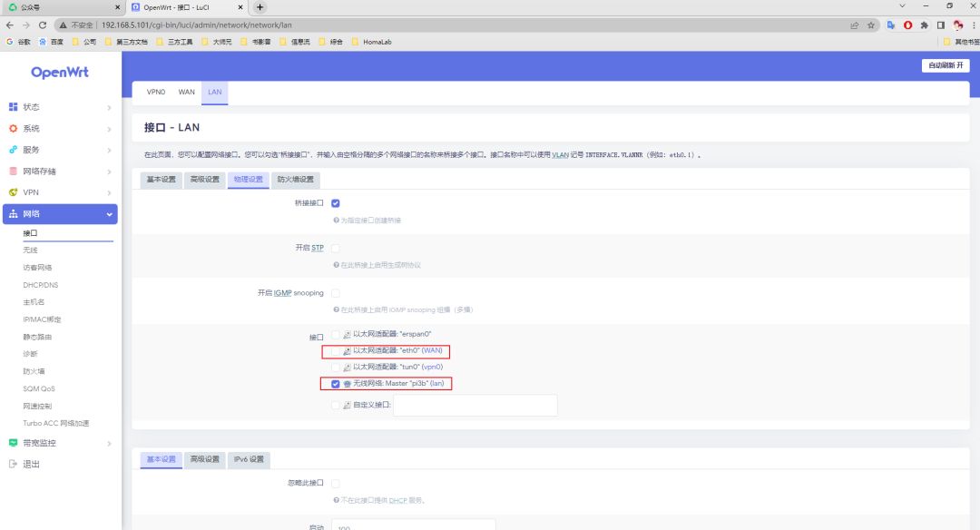Expand the 状态 menu chevron

(110, 107)
